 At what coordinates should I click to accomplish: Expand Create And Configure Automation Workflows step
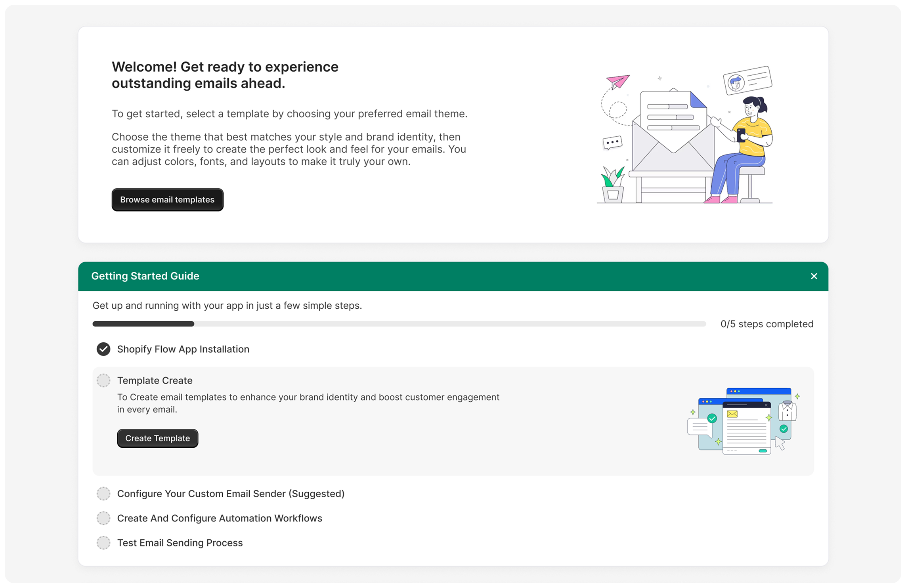coord(220,518)
